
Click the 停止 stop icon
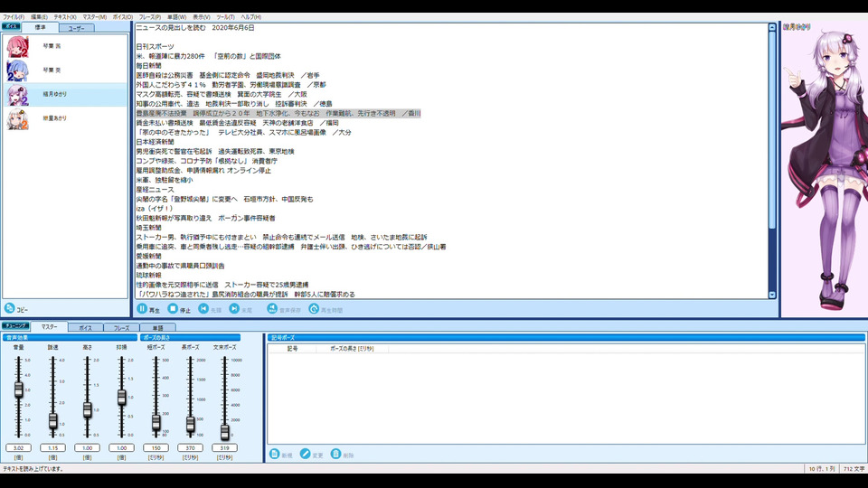coord(173,309)
